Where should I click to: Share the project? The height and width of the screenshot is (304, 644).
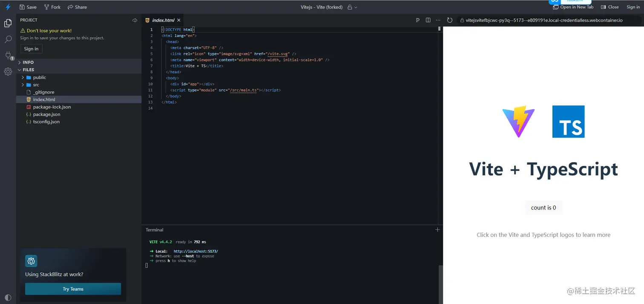[x=77, y=7]
